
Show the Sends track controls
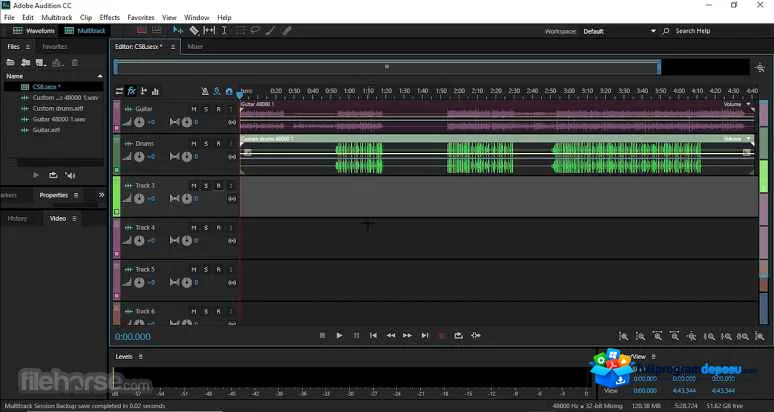144,91
